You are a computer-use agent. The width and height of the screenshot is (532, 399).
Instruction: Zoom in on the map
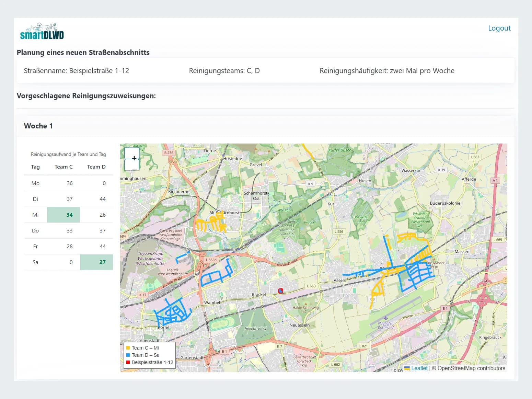(132, 153)
